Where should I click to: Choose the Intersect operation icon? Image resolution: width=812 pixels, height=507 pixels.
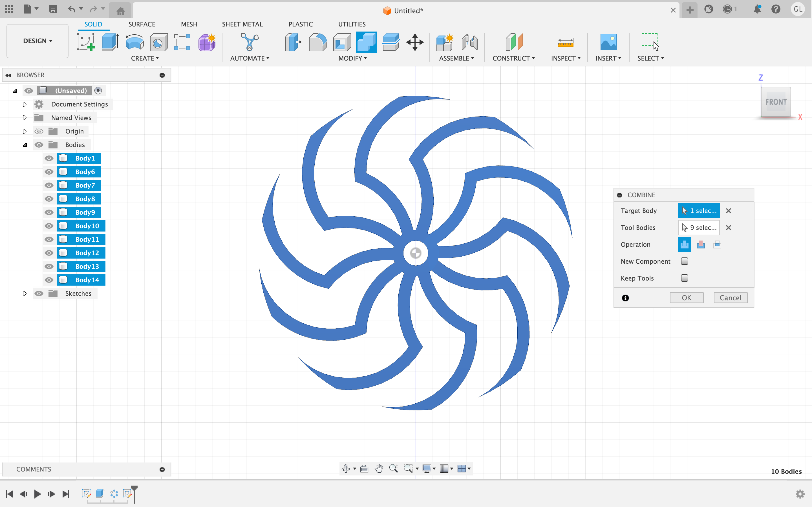[x=717, y=244]
